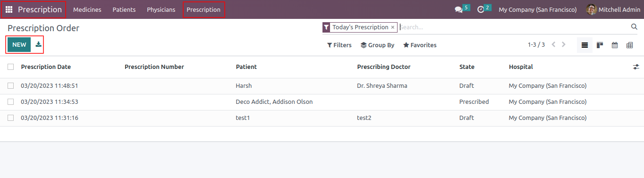Screen dimensions: 644x178
Task: Tick the select-all header checkbox
Action: pyautogui.click(x=11, y=67)
